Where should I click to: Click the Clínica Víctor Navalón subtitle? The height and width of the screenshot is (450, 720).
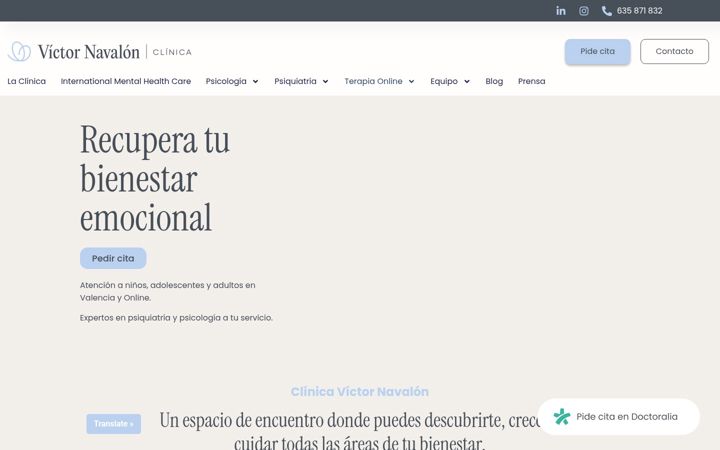click(360, 392)
